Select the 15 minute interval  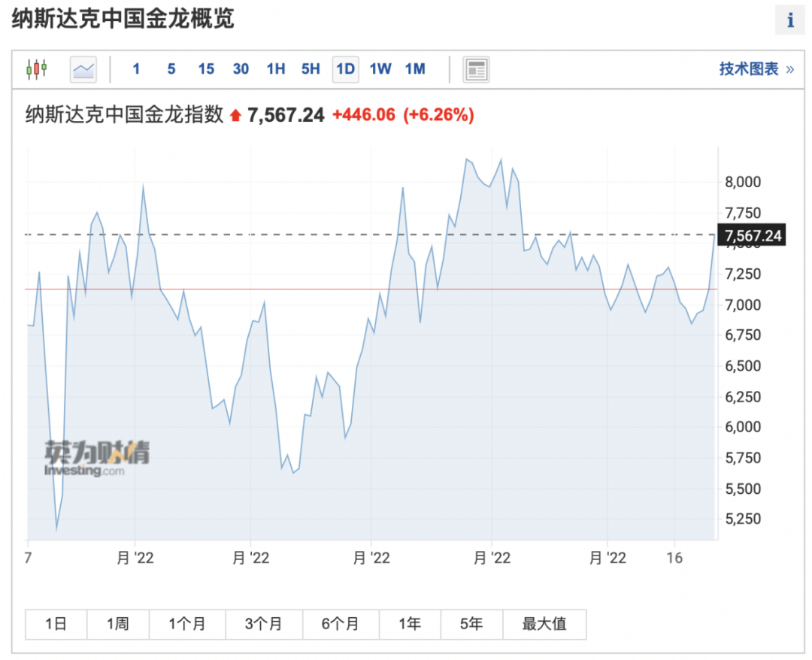206,69
